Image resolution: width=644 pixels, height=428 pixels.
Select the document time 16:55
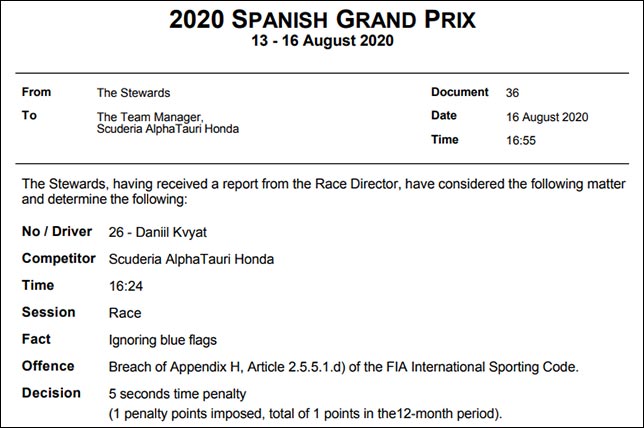(x=521, y=140)
